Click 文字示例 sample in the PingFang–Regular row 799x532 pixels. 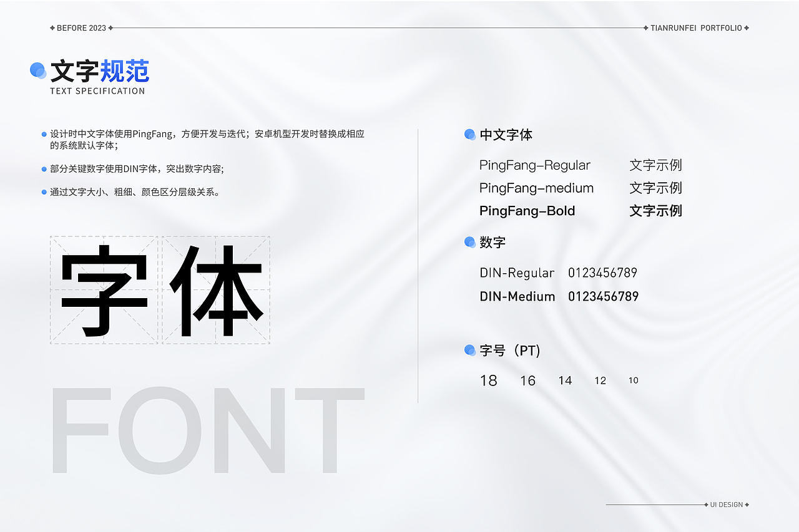[656, 165]
